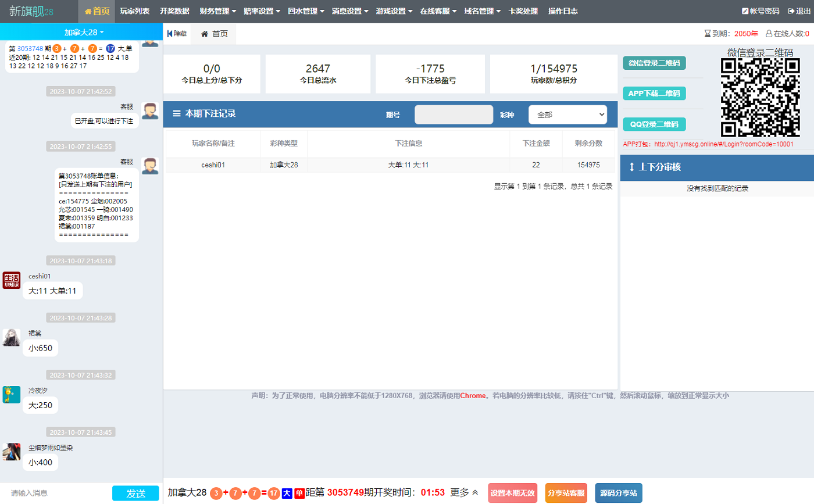Click the 更多 expand chevron
The width and height of the screenshot is (814, 504).
475,492
